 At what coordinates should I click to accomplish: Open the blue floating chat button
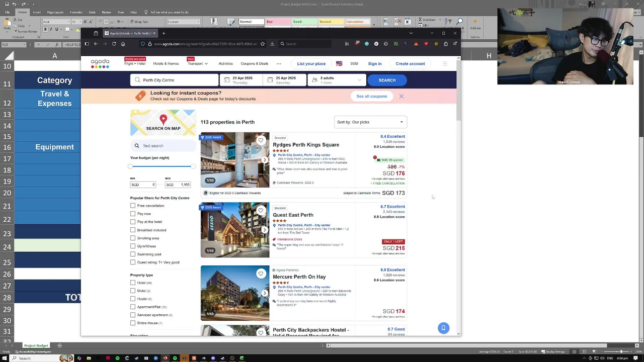pos(443,328)
